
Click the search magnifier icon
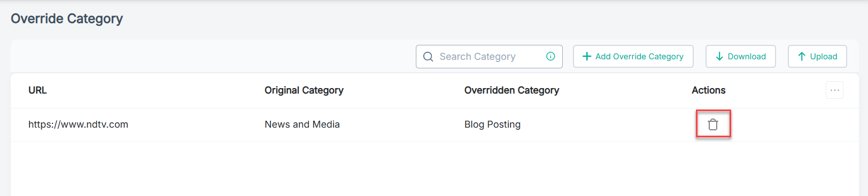(x=428, y=57)
